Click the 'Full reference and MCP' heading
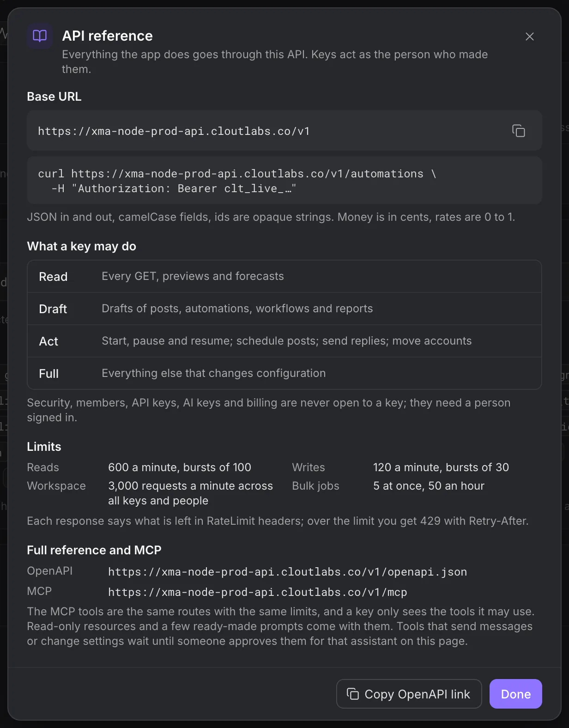 click(94, 550)
